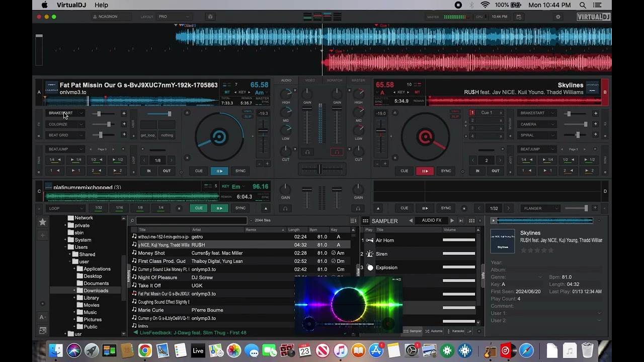Click deck B pitch plus button

tap(385, 163)
